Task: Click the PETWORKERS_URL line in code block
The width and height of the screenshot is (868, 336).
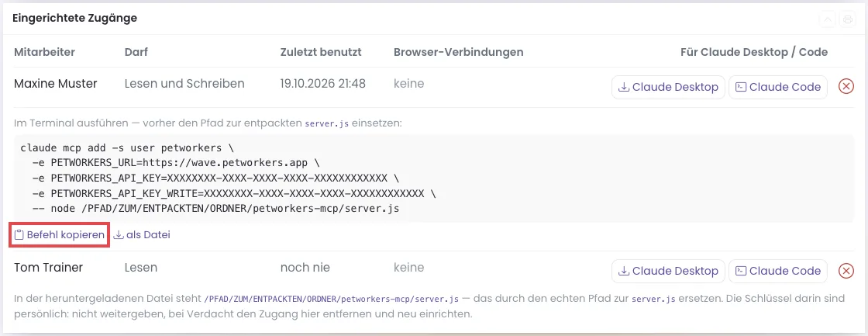Action: tap(175, 164)
